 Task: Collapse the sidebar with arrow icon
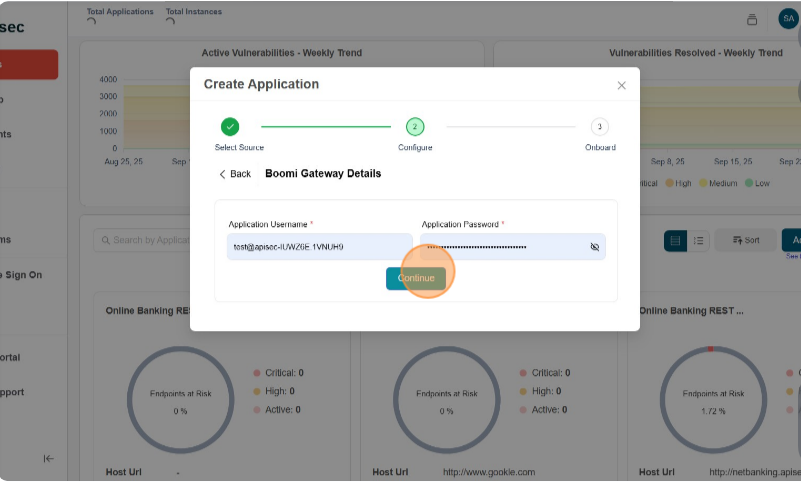(48, 458)
